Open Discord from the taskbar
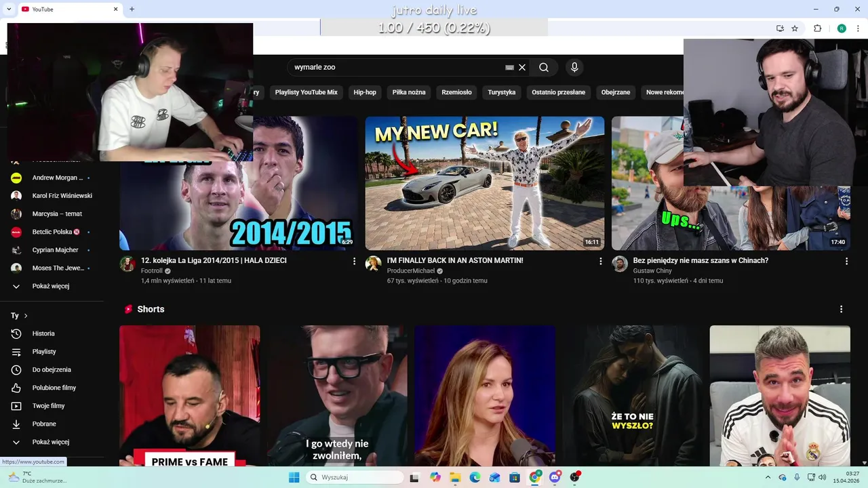The height and width of the screenshot is (488, 868). pyautogui.click(x=555, y=477)
